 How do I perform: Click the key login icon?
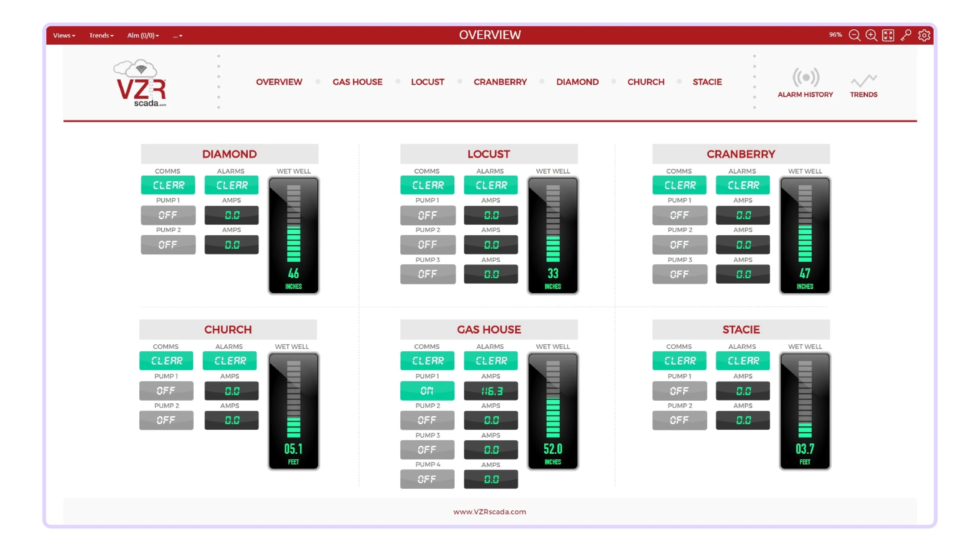click(906, 35)
